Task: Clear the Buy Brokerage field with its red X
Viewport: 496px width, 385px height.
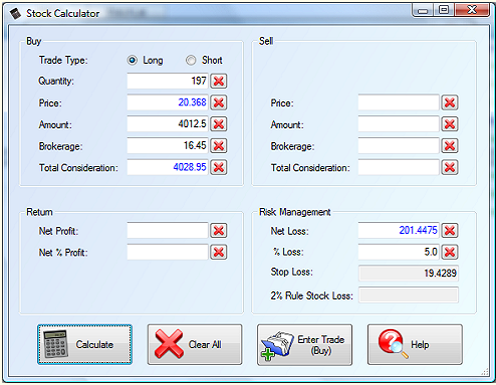Action: pyautogui.click(x=219, y=146)
